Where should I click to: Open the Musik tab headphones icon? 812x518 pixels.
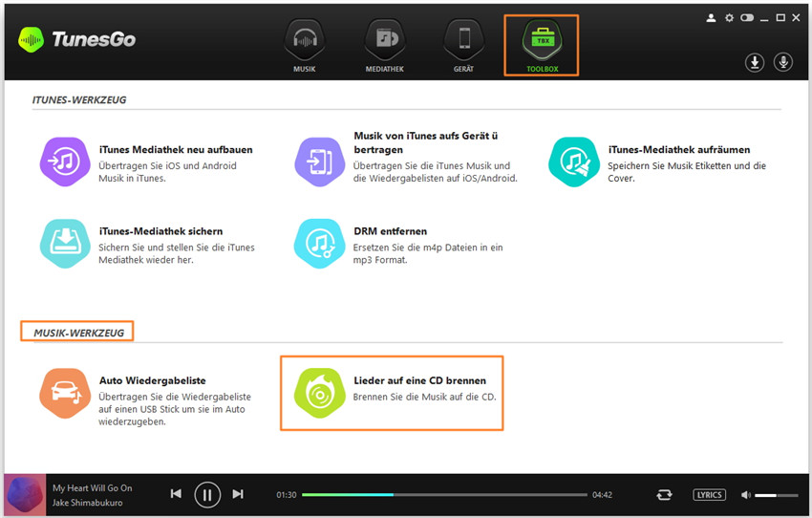[305, 40]
